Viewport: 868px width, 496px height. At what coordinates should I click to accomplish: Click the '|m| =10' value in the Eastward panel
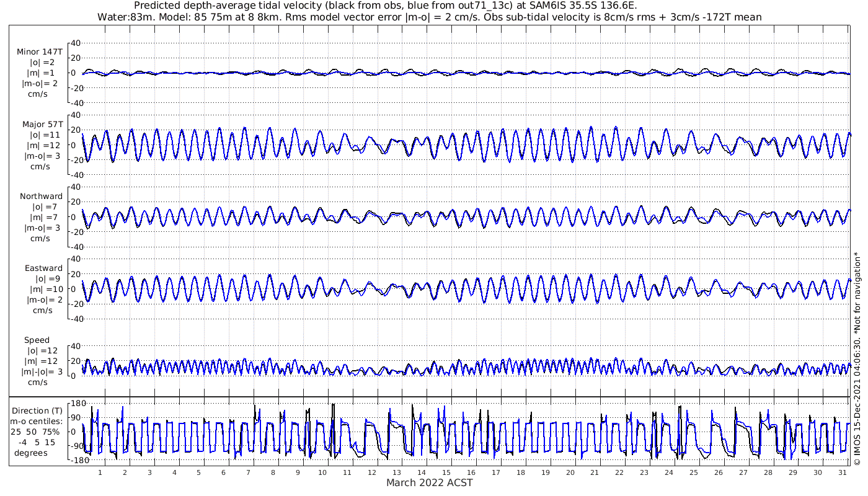tap(44, 290)
